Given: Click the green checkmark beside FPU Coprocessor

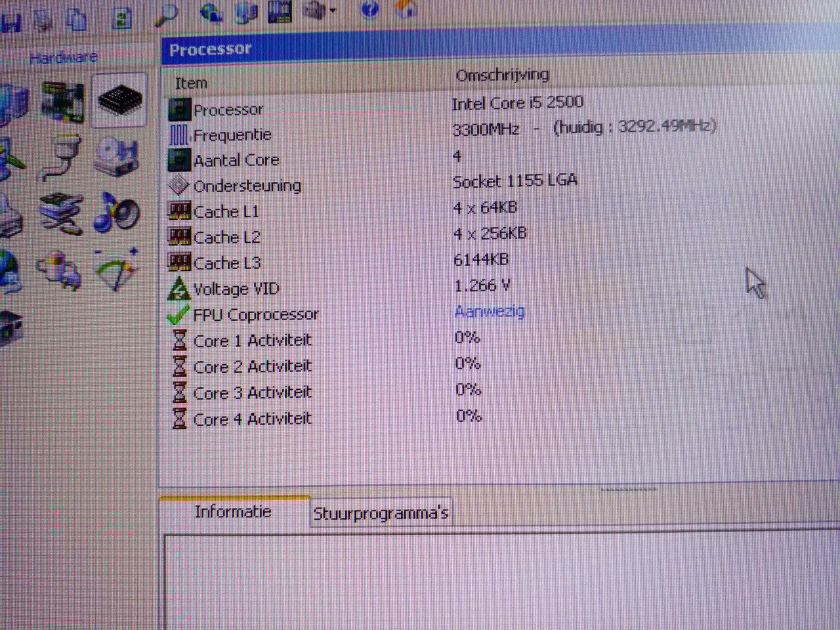Looking at the screenshot, I should 178,315.
